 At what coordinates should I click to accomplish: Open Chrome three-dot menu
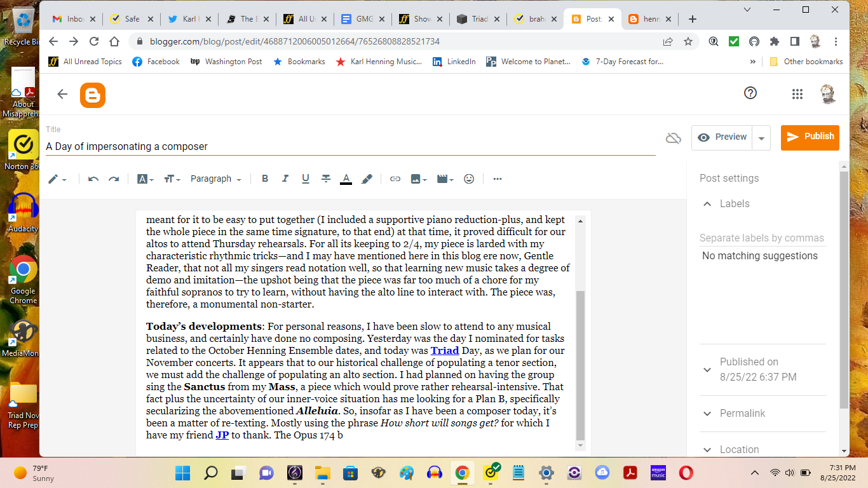[836, 41]
